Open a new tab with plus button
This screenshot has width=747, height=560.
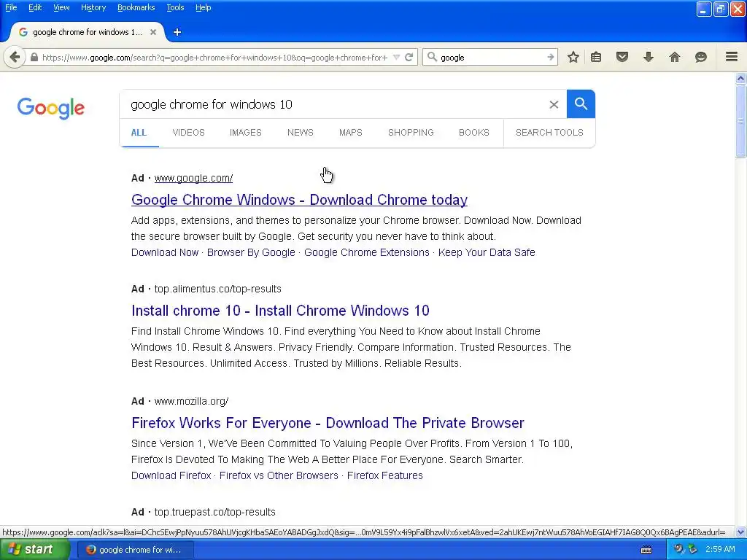pos(177,32)
